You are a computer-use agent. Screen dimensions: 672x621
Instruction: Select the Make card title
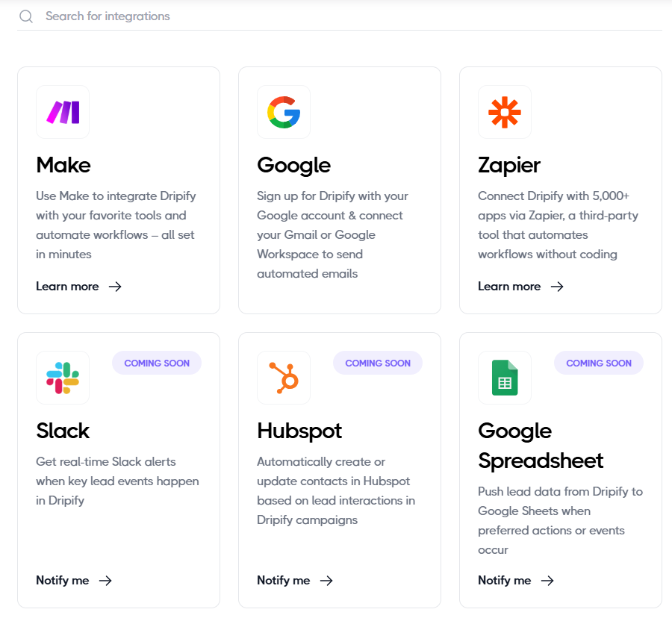63,165
